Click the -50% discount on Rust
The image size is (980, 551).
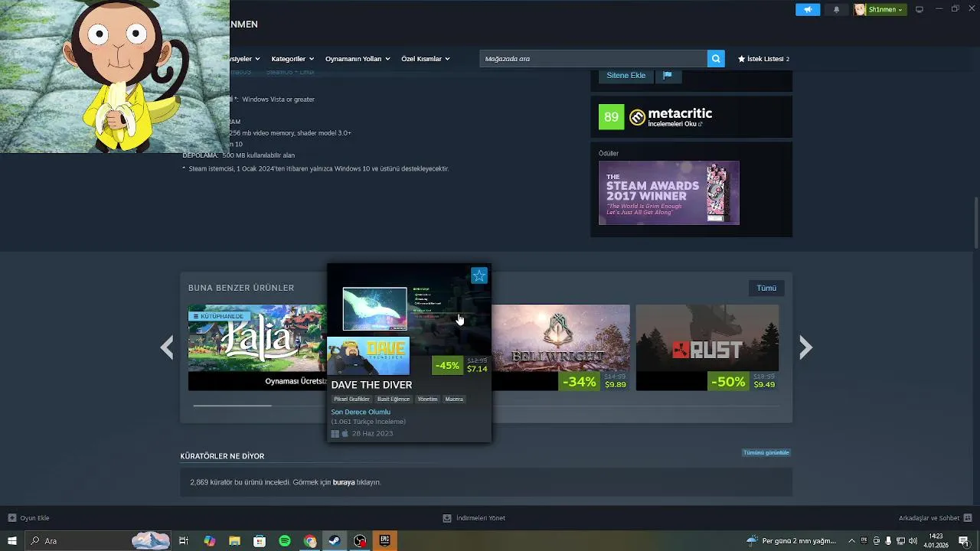(x=728, y=381)
